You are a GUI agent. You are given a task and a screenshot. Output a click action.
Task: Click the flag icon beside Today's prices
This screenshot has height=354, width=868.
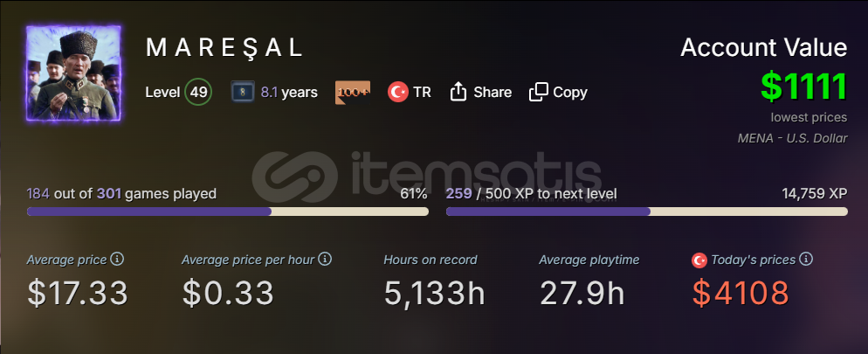[699, 260]
